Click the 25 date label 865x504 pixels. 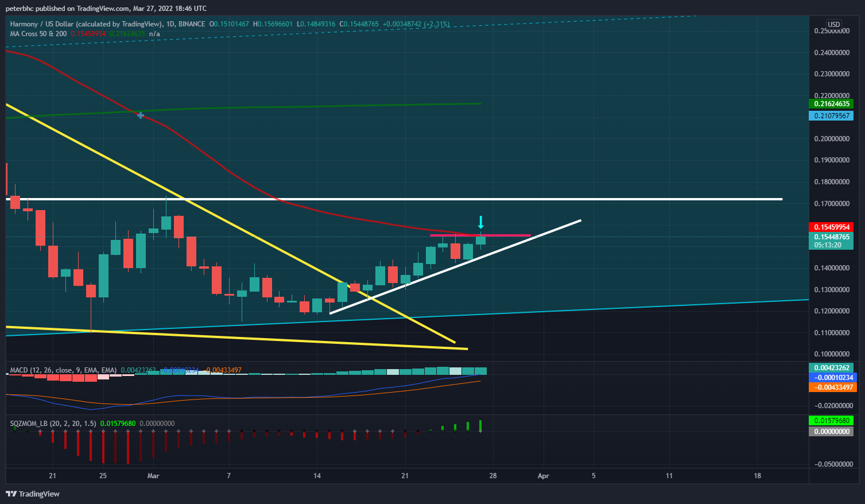pos(103,476)
